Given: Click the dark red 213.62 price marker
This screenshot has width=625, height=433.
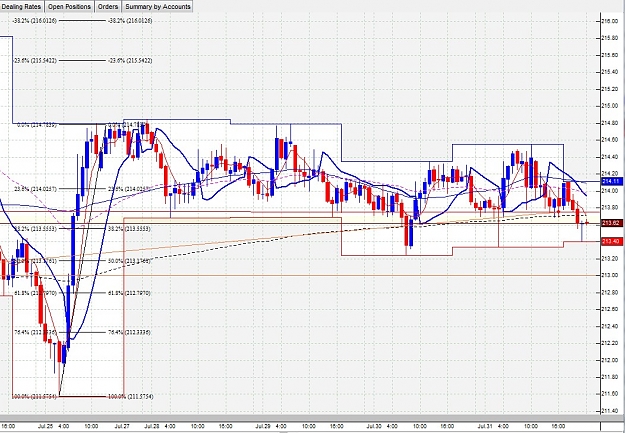Looking at the screenshot, I should click(612, 223).
